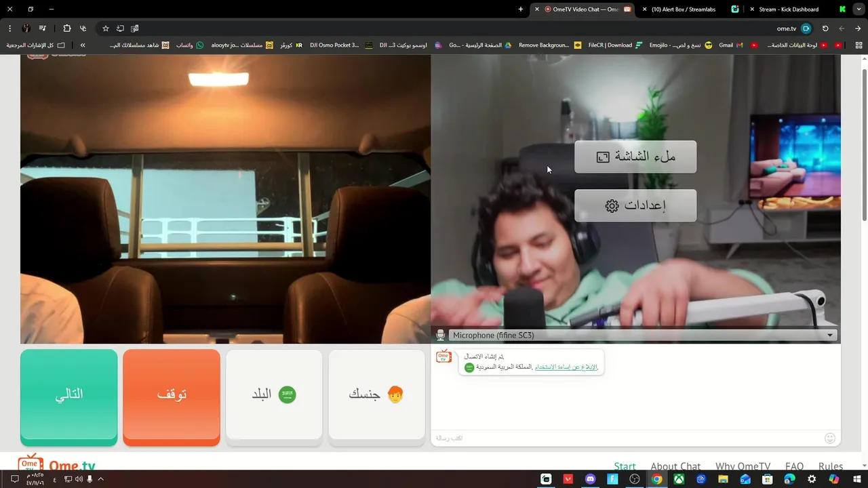Open the FAQ tab
868x488 pixels.
pyautogui.click(x=794, y=466)
